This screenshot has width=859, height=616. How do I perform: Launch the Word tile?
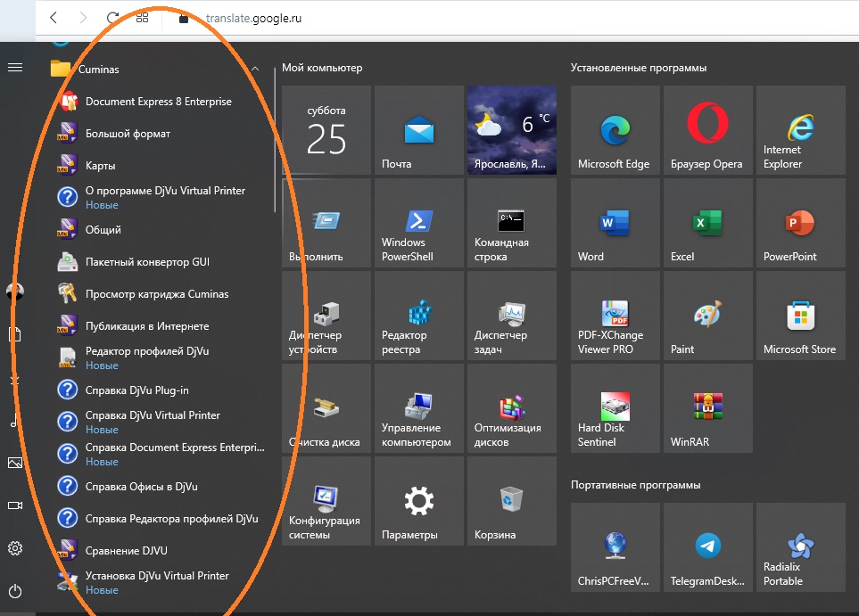pos(615,223)
